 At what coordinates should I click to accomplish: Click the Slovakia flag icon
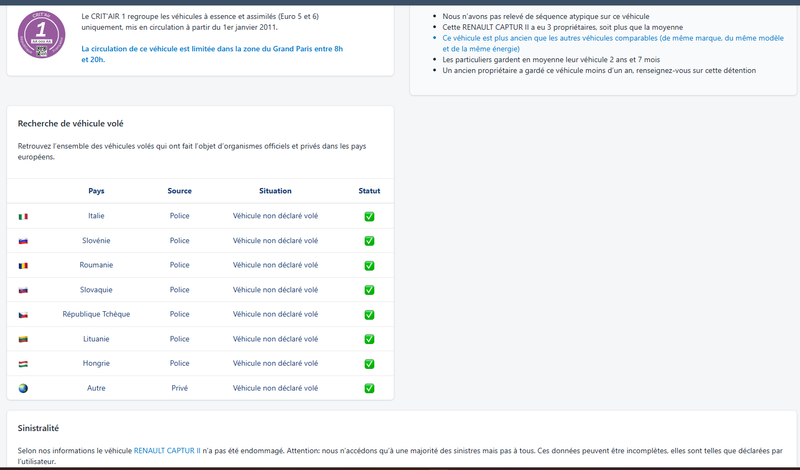(x=23, y=290)
